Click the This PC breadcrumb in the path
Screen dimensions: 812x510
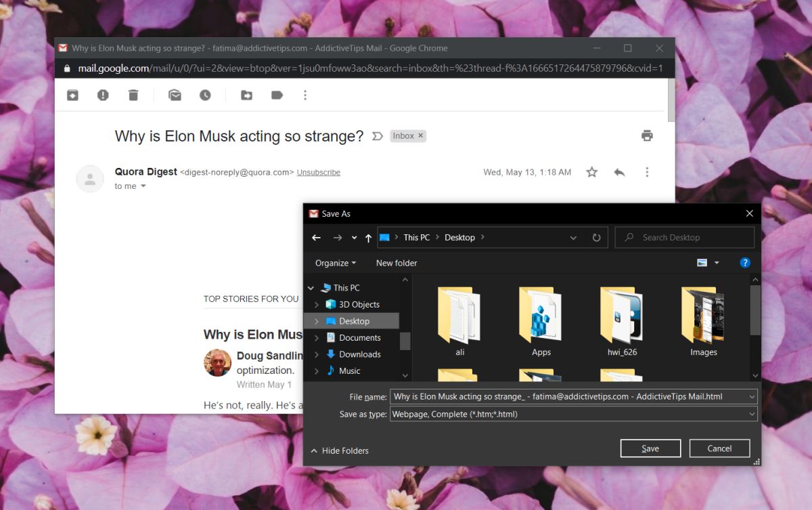[x=416, y=238]
